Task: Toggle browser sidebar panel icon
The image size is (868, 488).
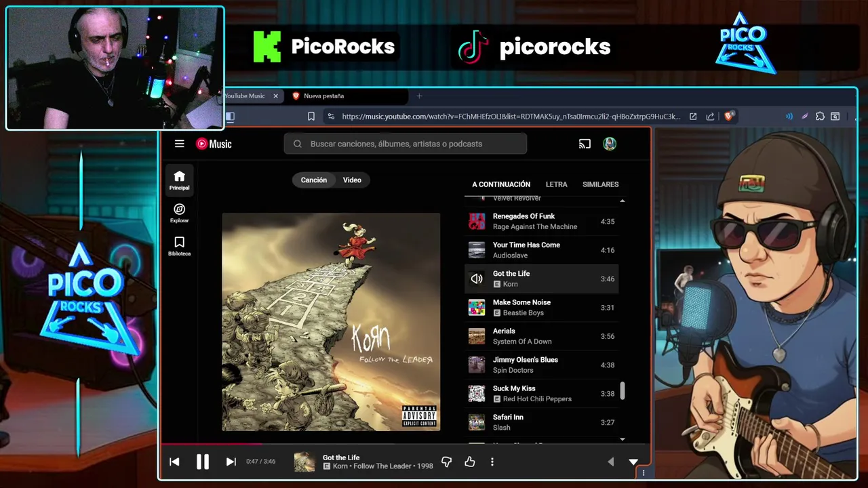Action: 230,117
